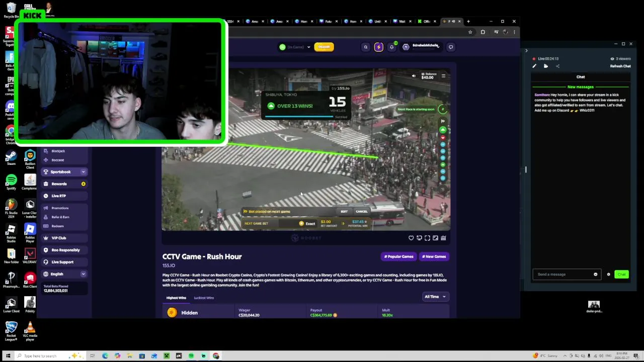Open chat settings gear icon
Image resolution: width=644 pixels, height=362 pixels.
coord(608,275)
